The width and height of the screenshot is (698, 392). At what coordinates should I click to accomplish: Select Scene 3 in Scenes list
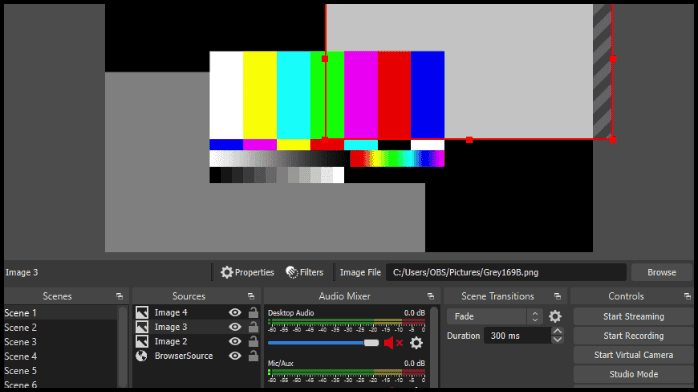pyautogui.click(x=61, y=342)
